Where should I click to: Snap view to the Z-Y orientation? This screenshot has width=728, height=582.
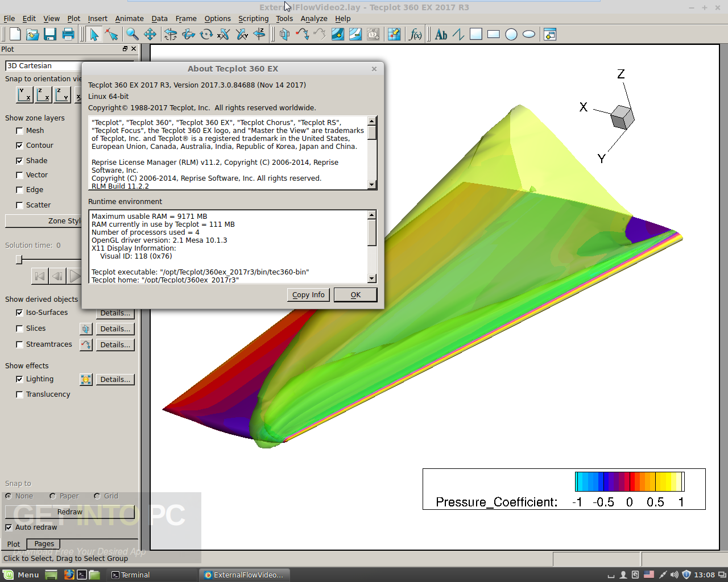pos(62,94)
